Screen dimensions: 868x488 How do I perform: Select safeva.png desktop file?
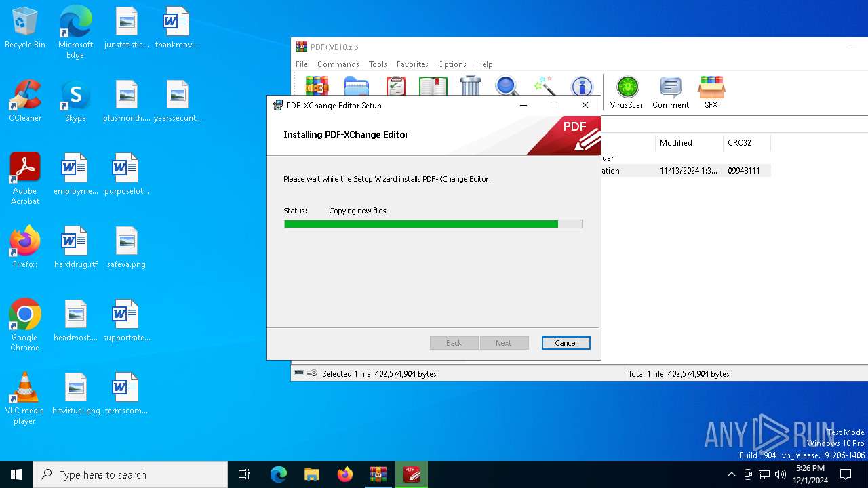[x=126, y=247]
